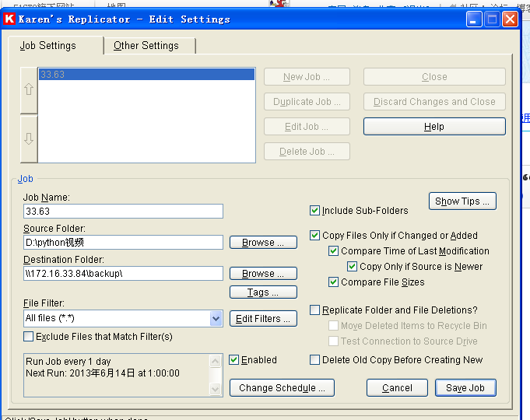This screenshot has width=530, height=420.
Task: Check Exclude Files that Match Filter(s)
Action: (x=28, y=336)
